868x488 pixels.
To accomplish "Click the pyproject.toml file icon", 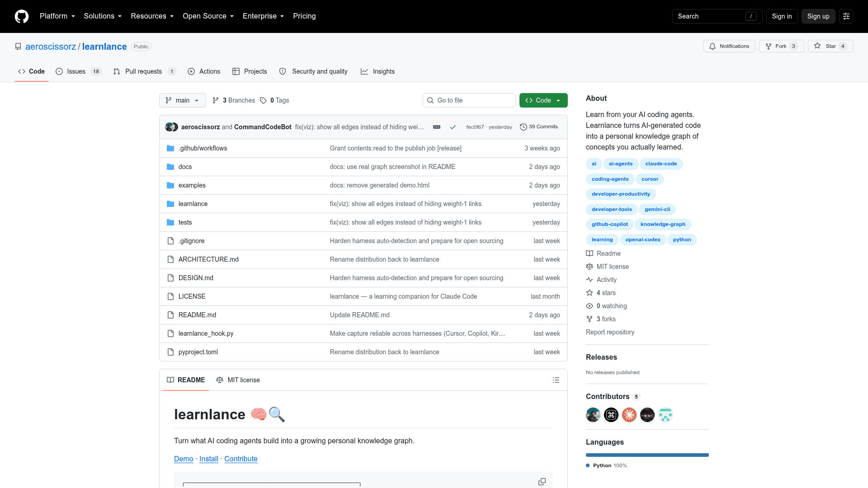I will tap(170, 352).
